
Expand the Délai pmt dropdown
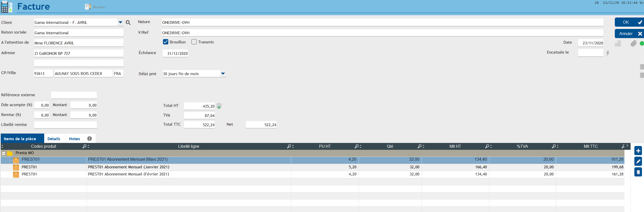coord(223,74)
